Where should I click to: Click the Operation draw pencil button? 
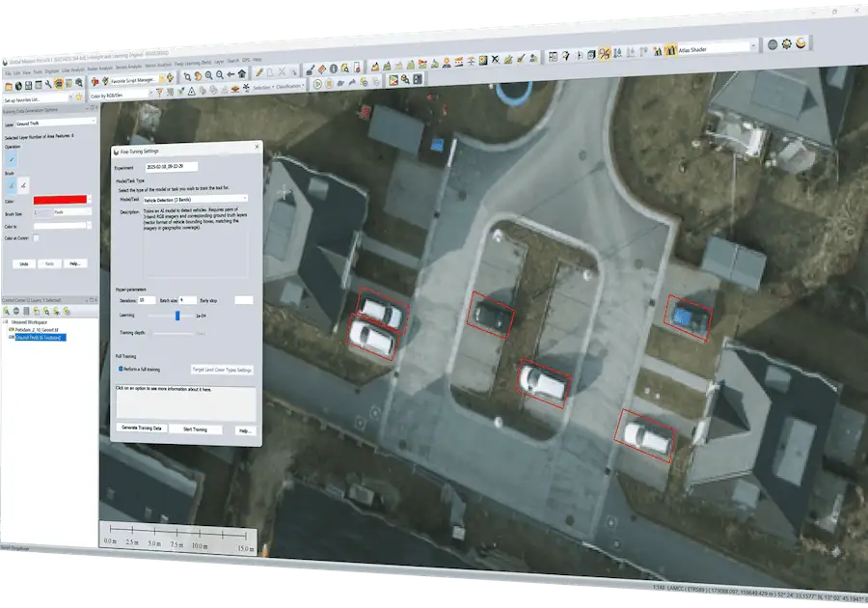pos(11,159)
